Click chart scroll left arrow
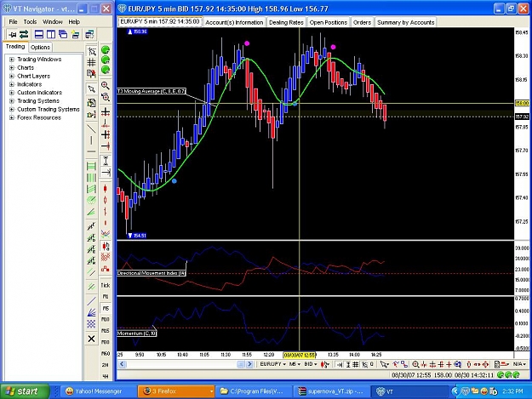Image resolution: width=532 pixels, height=399 pixels. [x=122, y=364]
